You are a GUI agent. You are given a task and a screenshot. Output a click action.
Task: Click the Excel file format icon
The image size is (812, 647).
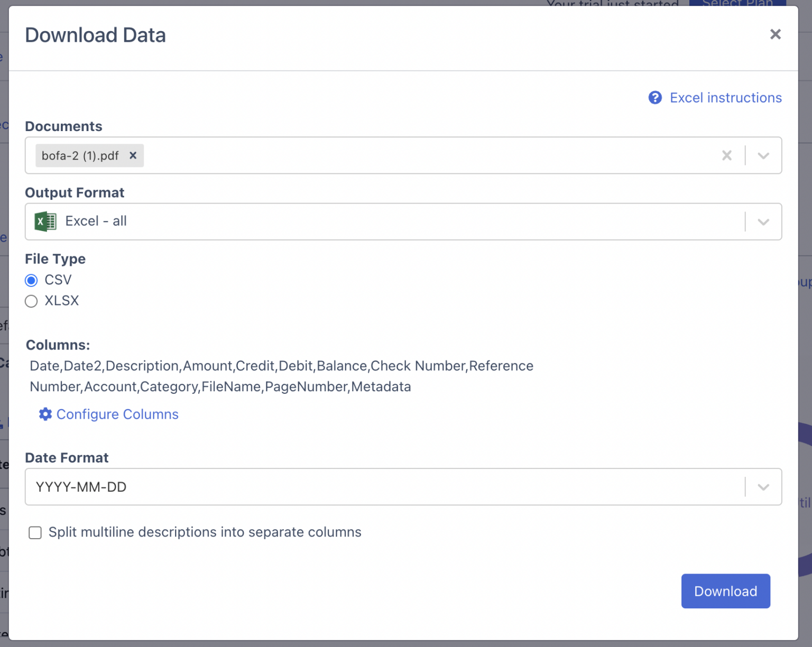45,221
